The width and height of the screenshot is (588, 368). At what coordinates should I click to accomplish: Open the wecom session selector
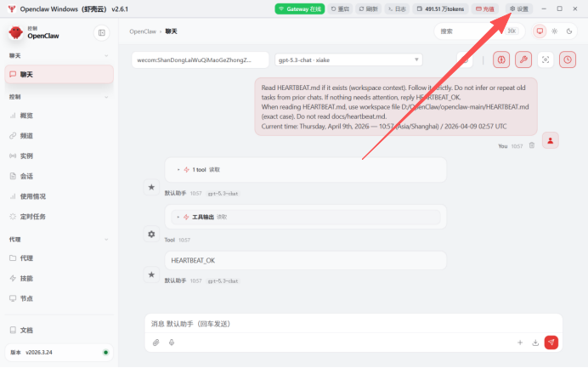(201, 60)
